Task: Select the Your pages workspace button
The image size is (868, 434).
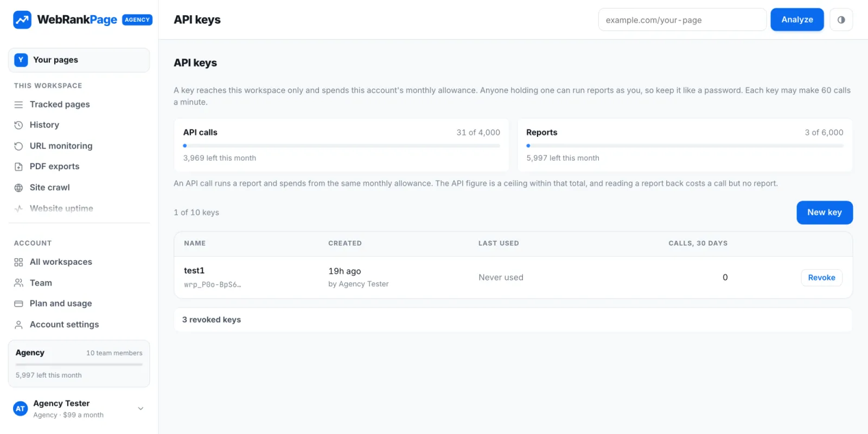Action: 79,60
